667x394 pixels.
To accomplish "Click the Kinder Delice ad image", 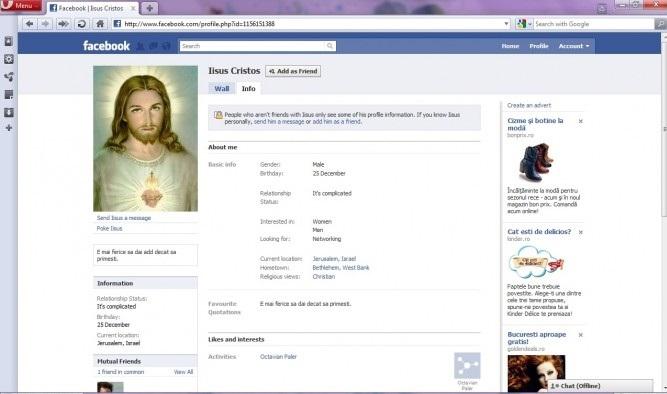I will 536,262.
